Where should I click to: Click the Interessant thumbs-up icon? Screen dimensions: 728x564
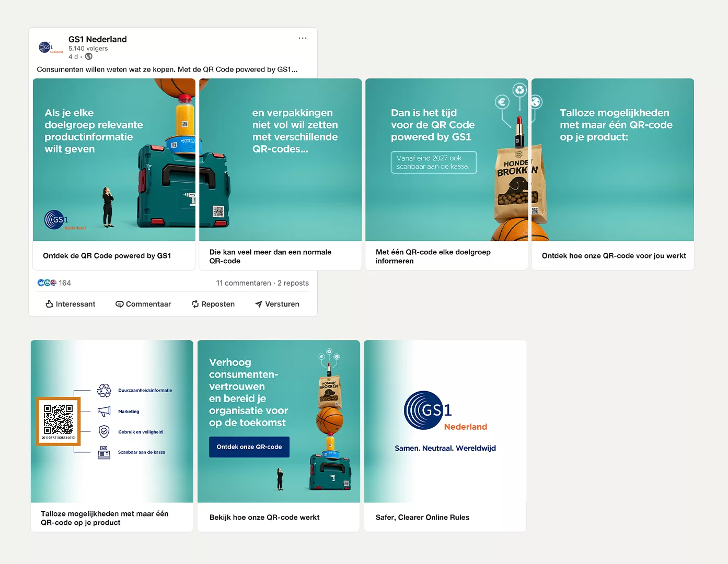click(x=50, y=304)
